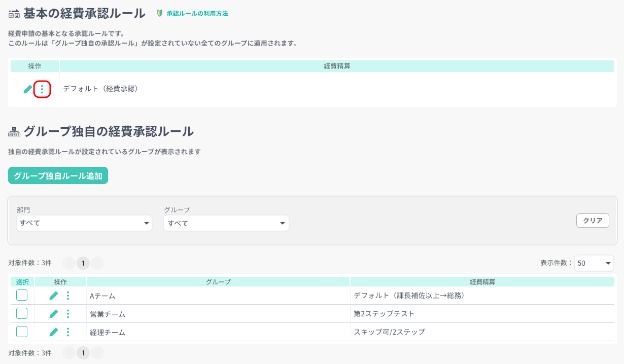Open three-dot menu for Aチーム row

[68, 296]
